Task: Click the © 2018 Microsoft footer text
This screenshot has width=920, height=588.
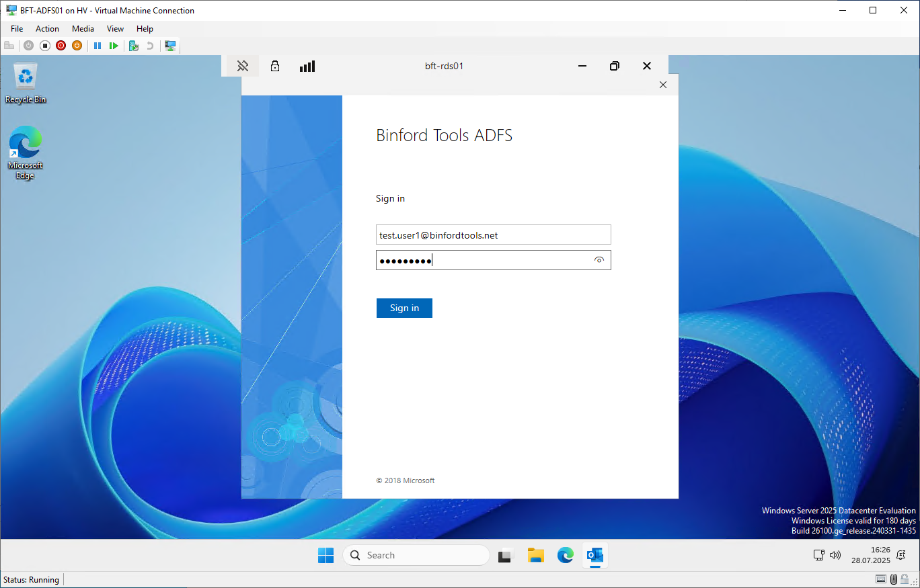Action: point(406,480)
